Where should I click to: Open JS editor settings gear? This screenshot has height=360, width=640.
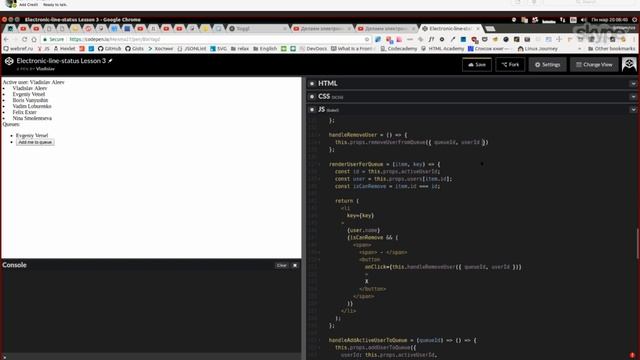pyautogui.click(x=312, y=110)
